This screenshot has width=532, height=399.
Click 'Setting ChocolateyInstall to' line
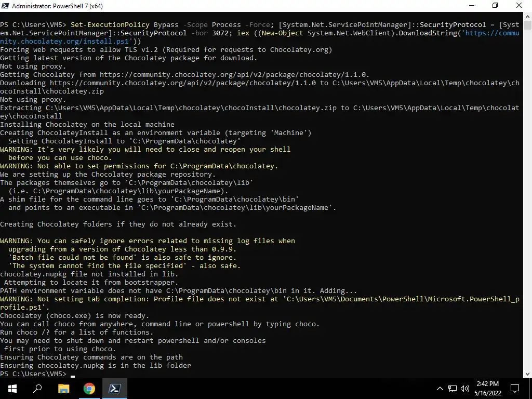(125, 141)
